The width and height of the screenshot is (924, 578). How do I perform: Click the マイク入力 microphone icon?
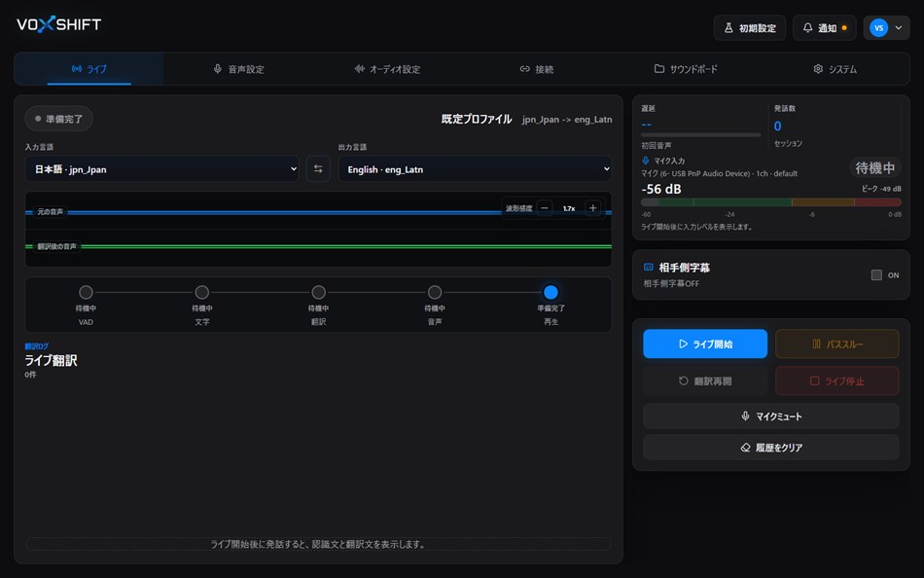coord(645,161)
